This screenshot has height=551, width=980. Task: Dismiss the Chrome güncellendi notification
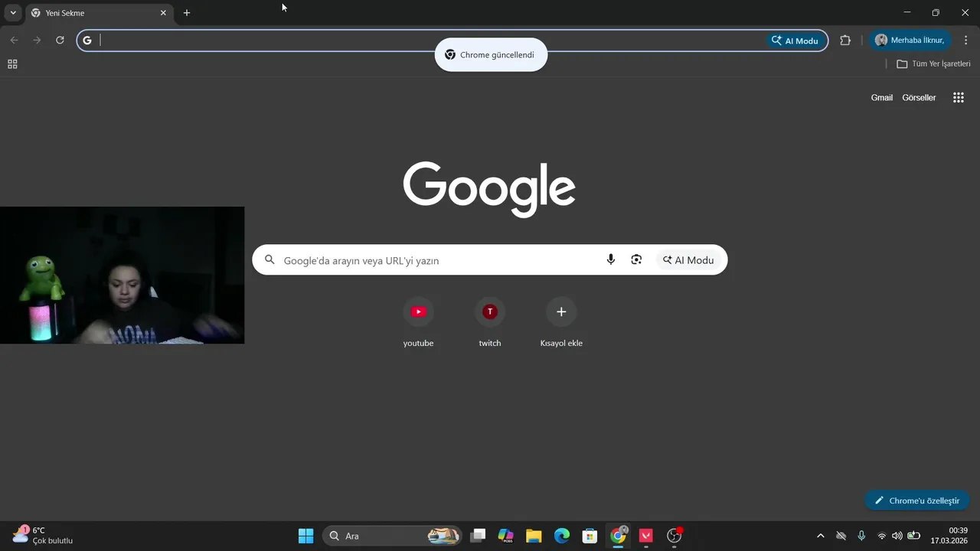pyautogui.click(x=491, y=55)
